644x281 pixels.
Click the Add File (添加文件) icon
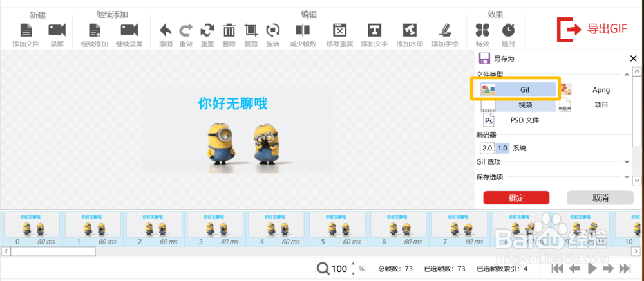[x=26, y=30]
